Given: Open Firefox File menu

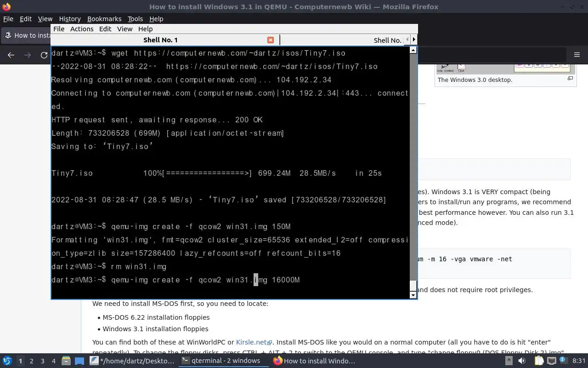Looking at the screenshot, I should tap(8, 19).
